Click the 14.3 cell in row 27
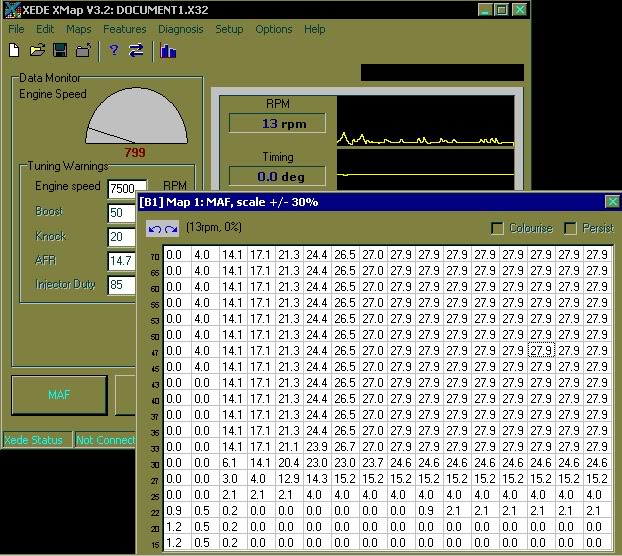 coord(317,479)
